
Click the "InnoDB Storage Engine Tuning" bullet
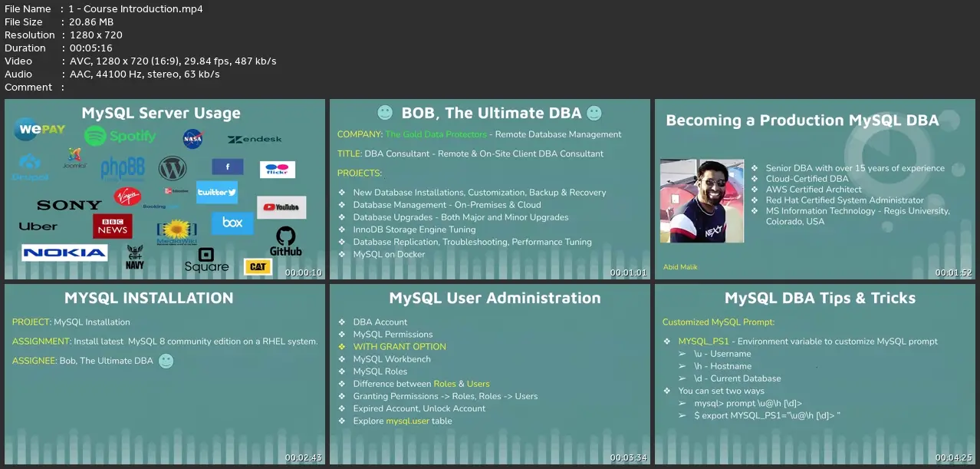[414, 230]
